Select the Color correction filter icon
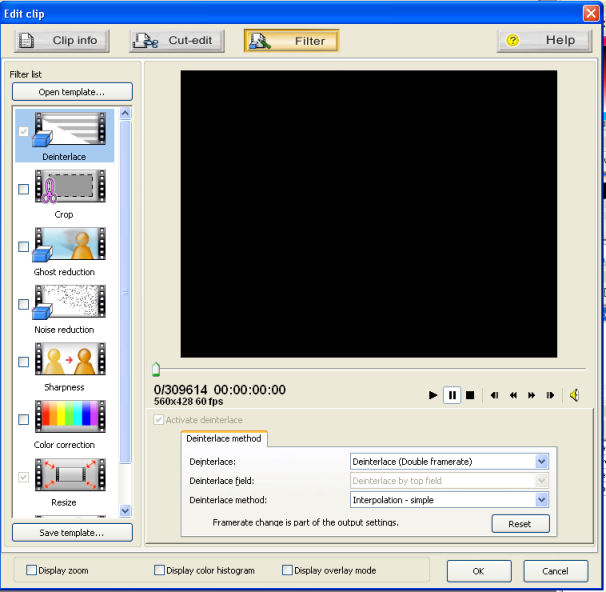 70,416
